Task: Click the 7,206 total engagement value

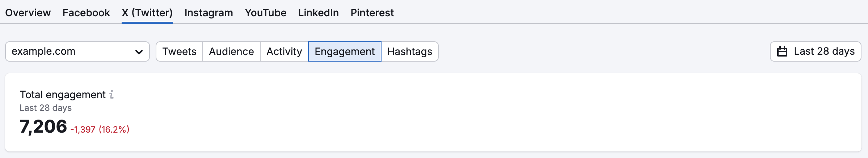Action: (43, 127)
